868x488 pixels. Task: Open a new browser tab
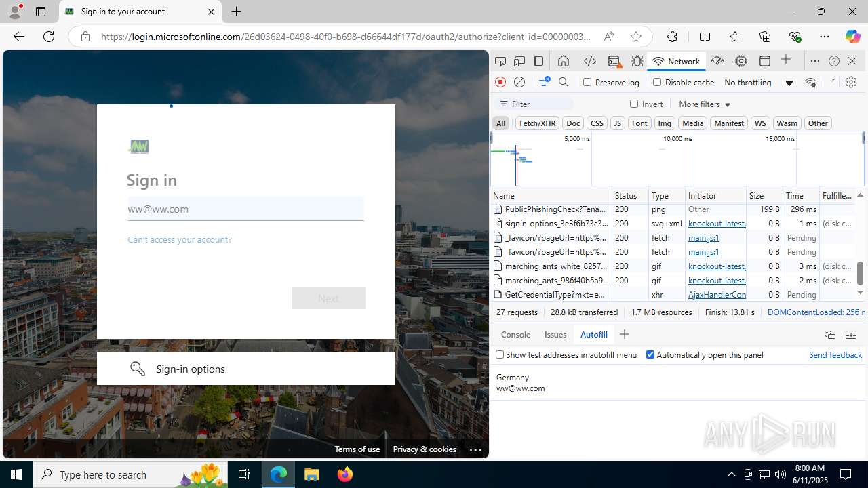click(x=236, y=12)
